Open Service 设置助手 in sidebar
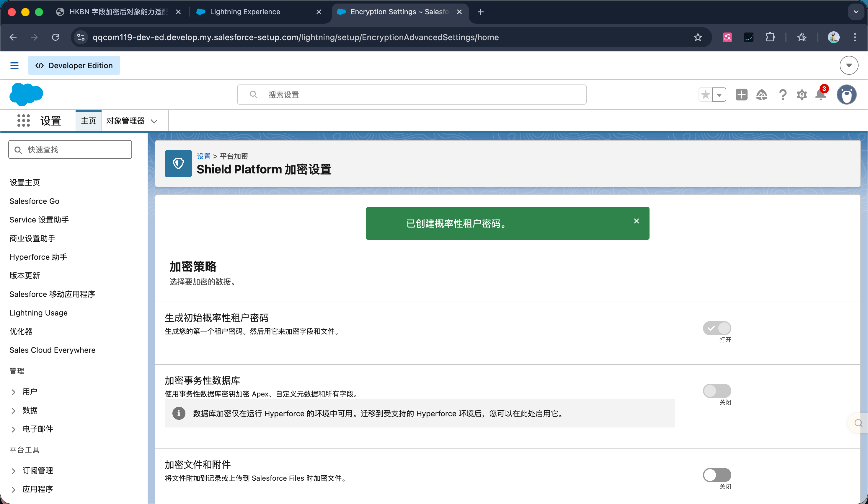The image size is (868, 504). pos(39,220)
